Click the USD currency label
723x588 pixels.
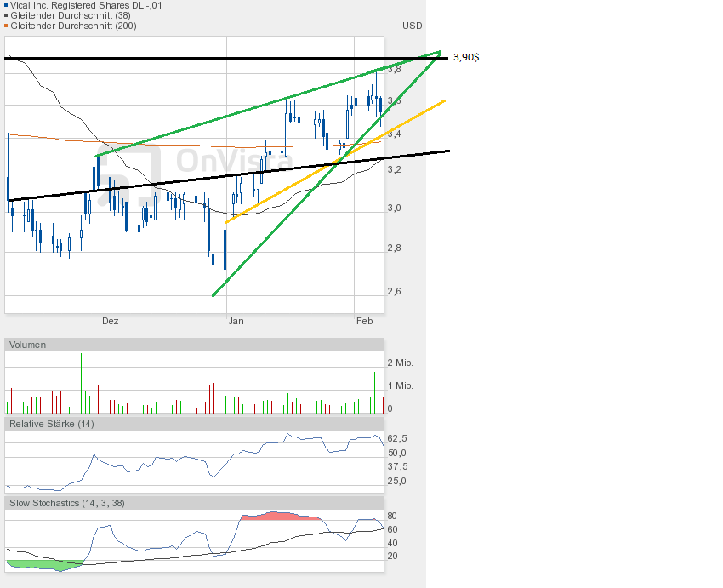[412, 26]
